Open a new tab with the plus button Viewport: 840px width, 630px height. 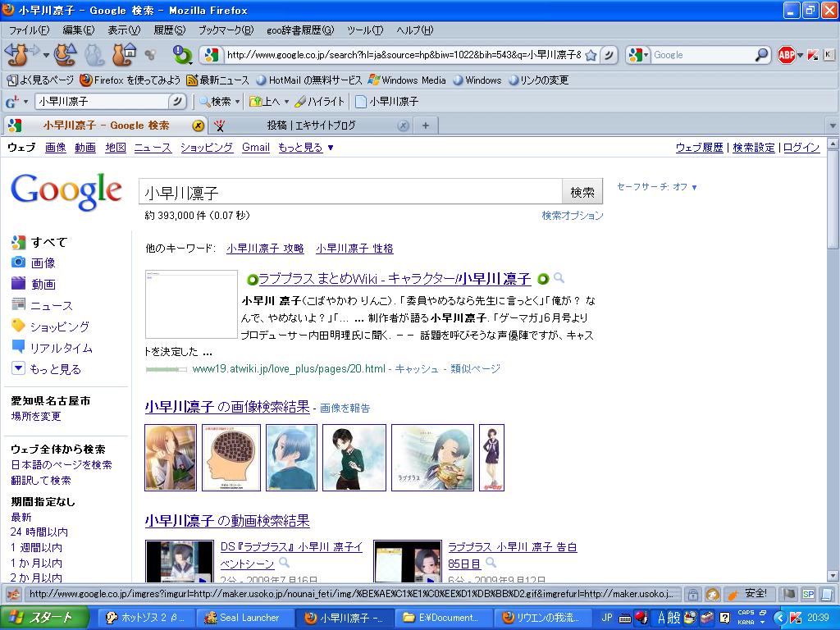426,126
